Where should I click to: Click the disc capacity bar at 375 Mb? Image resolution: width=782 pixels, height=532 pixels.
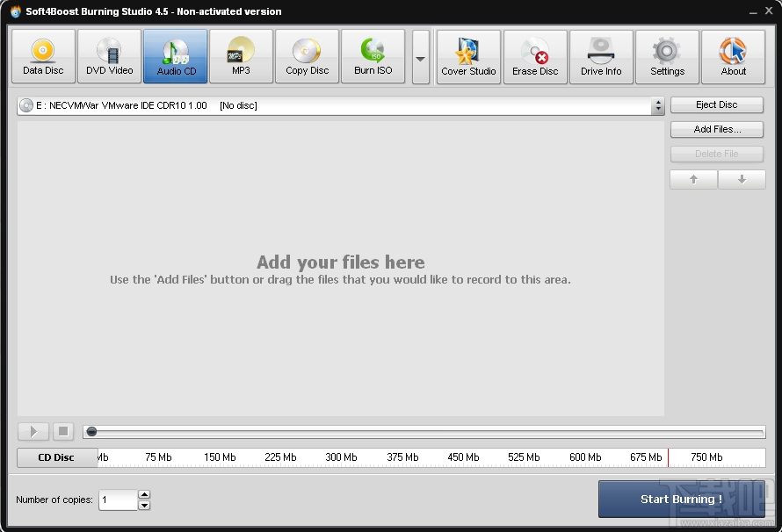[x=402, y=457]
